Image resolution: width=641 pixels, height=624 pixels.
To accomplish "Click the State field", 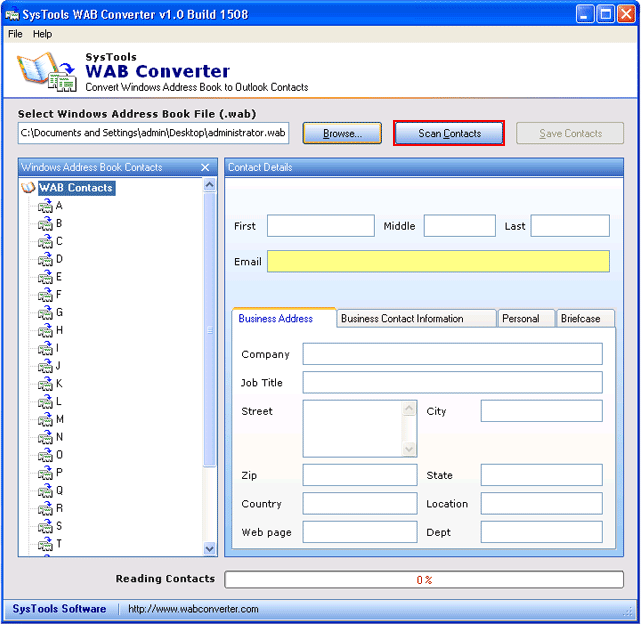I will [542, 475].
